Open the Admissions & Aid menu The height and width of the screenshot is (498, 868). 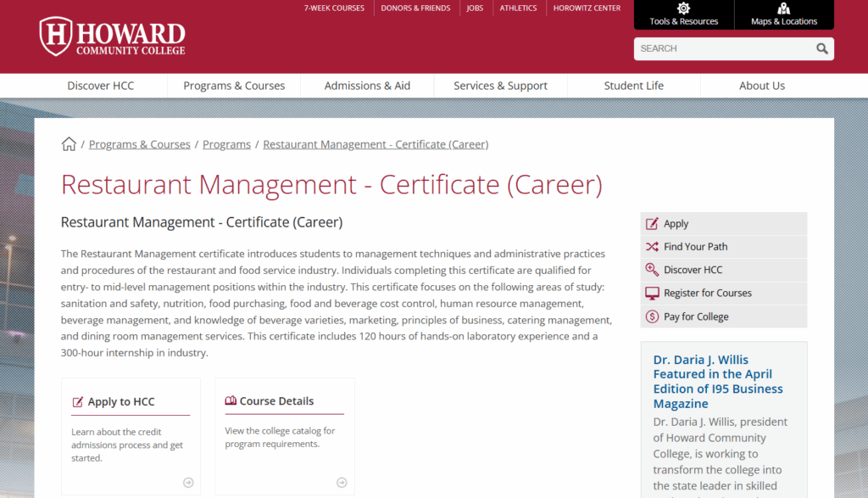(368, 86)
